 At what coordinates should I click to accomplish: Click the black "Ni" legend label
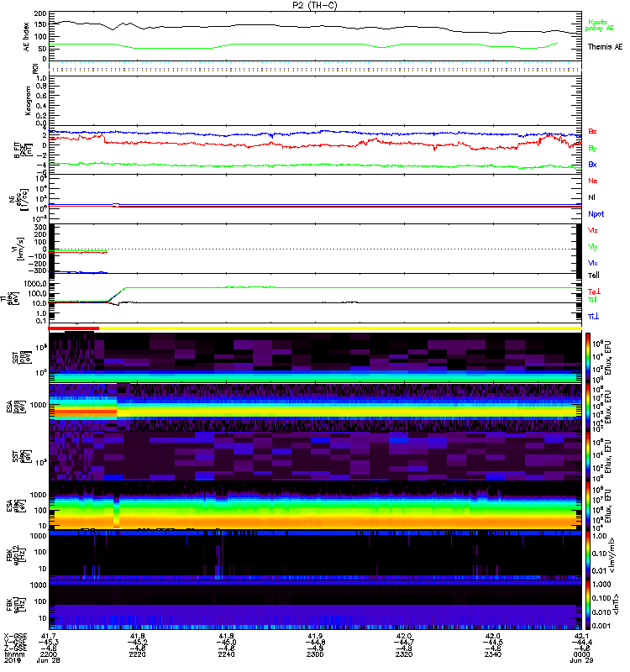[591, 197]
